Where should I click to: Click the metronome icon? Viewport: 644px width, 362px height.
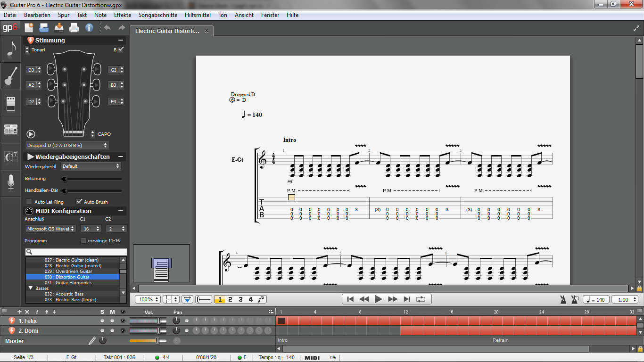[x=563, y=299]
